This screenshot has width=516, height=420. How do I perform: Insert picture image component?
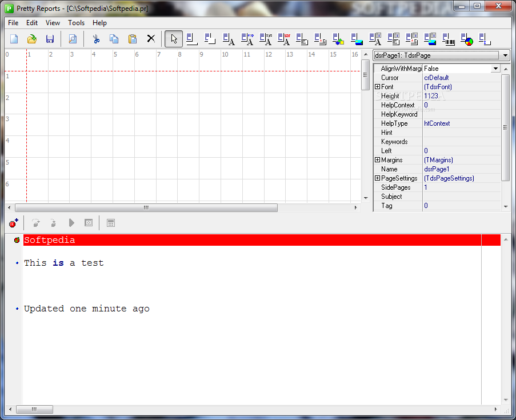[357, 39]
